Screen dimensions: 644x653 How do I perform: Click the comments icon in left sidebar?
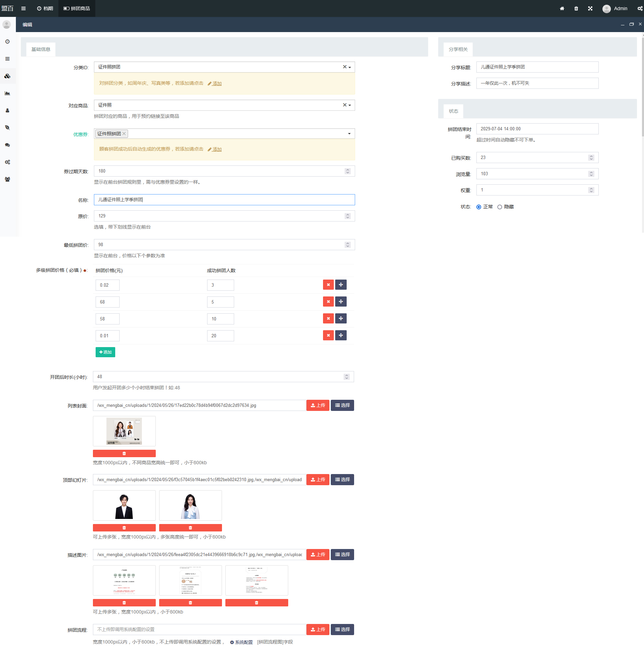[x=7, y=145]
